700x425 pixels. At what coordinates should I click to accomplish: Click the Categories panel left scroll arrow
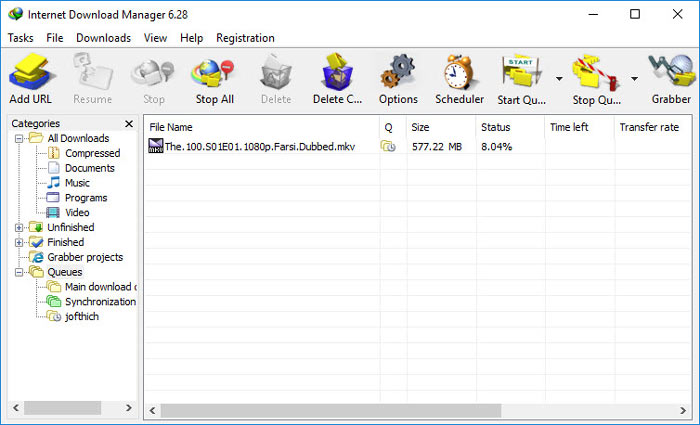coord(16,408)
